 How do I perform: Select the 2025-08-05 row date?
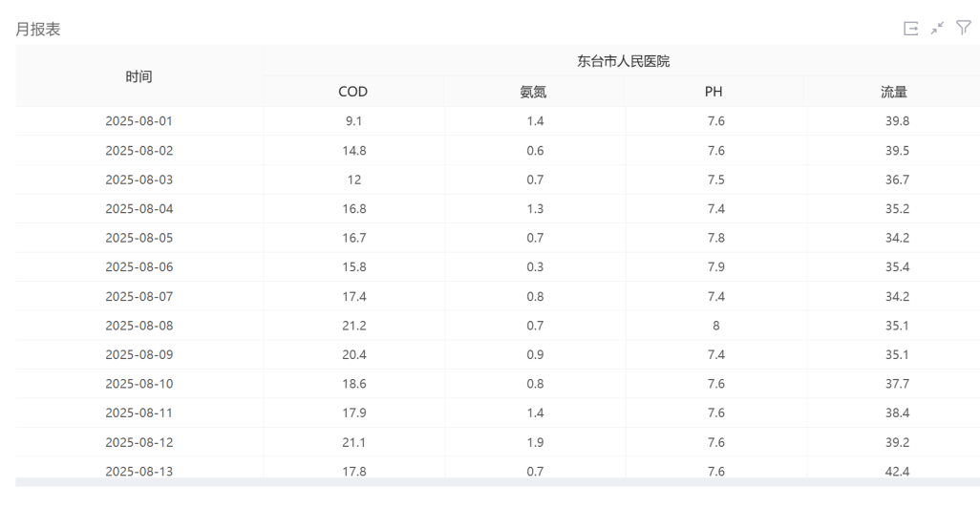139,238
